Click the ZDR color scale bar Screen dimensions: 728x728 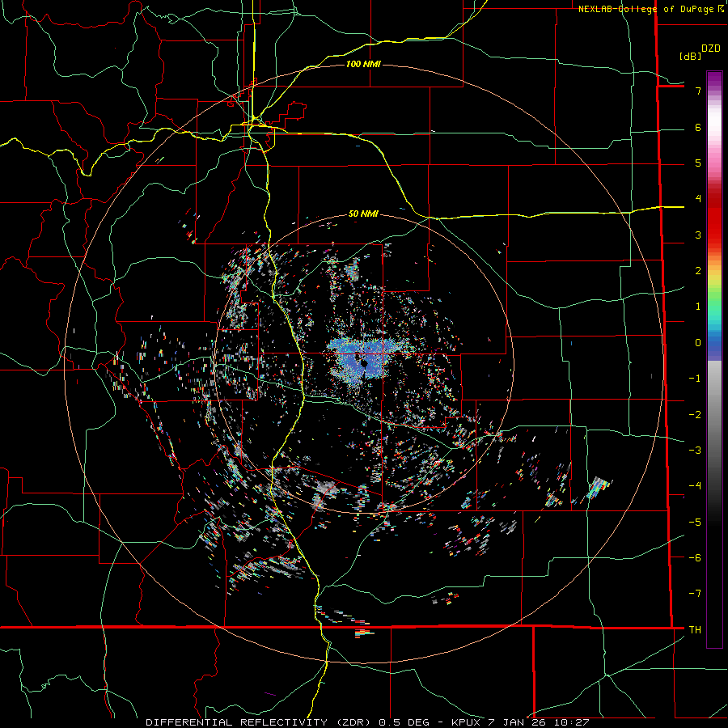pyautogui.click(x=714, y=359)
